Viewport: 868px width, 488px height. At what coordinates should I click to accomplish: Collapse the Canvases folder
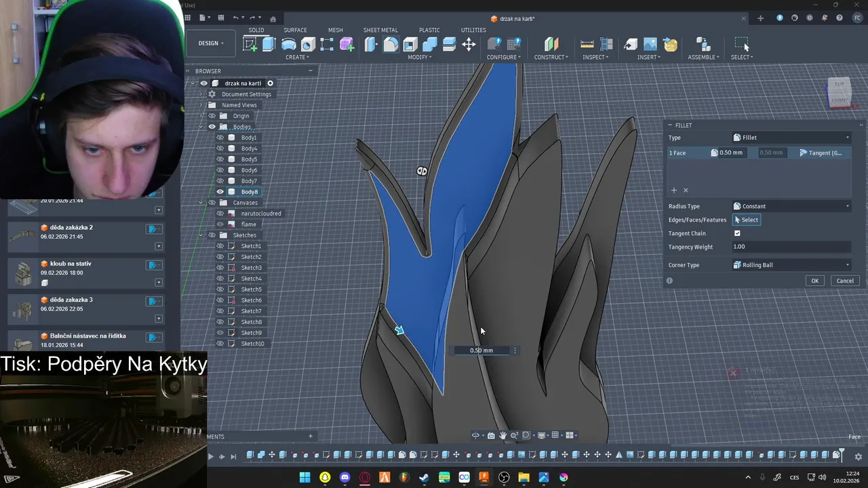click(201, 203)
